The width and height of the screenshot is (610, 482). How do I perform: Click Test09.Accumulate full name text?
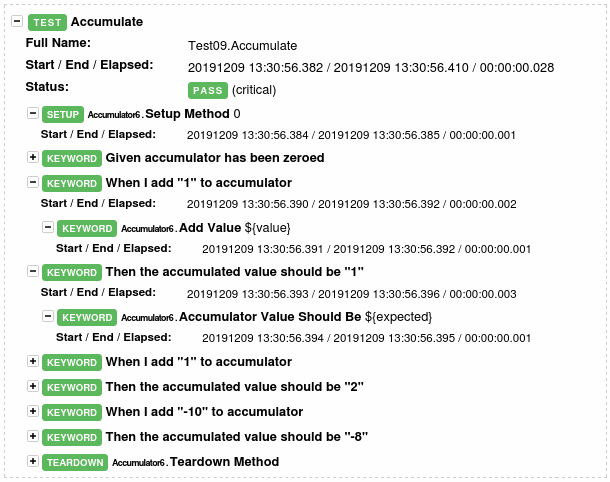(x=242, y=46)
